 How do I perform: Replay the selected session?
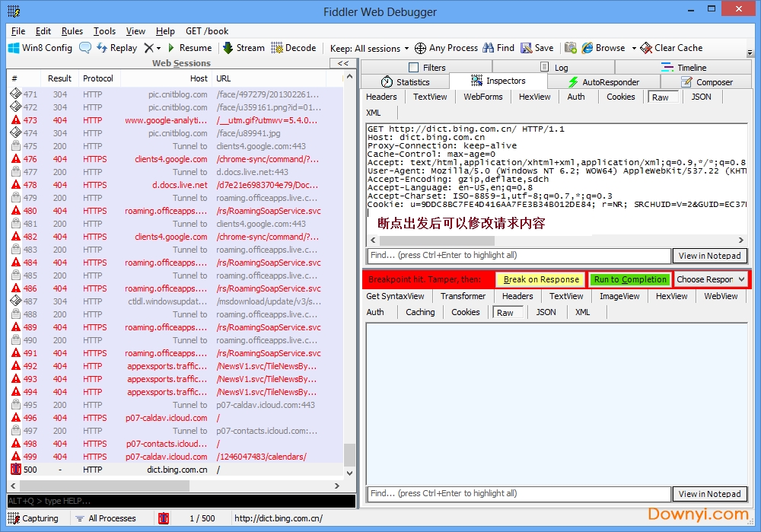pos(116,48)
